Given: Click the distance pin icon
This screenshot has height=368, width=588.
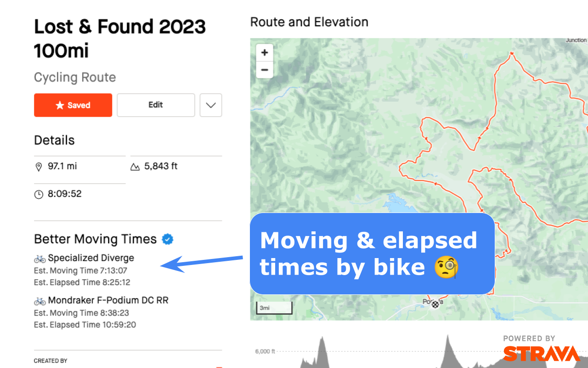Looking at the screenshot, I should pyautogui.click(x=39, y=167).
